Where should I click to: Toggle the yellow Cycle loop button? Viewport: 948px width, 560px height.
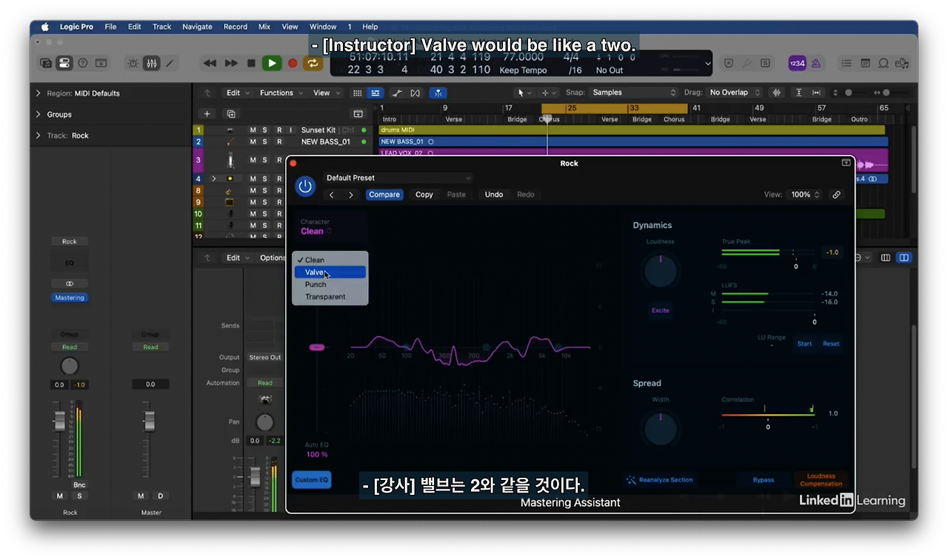313,64
